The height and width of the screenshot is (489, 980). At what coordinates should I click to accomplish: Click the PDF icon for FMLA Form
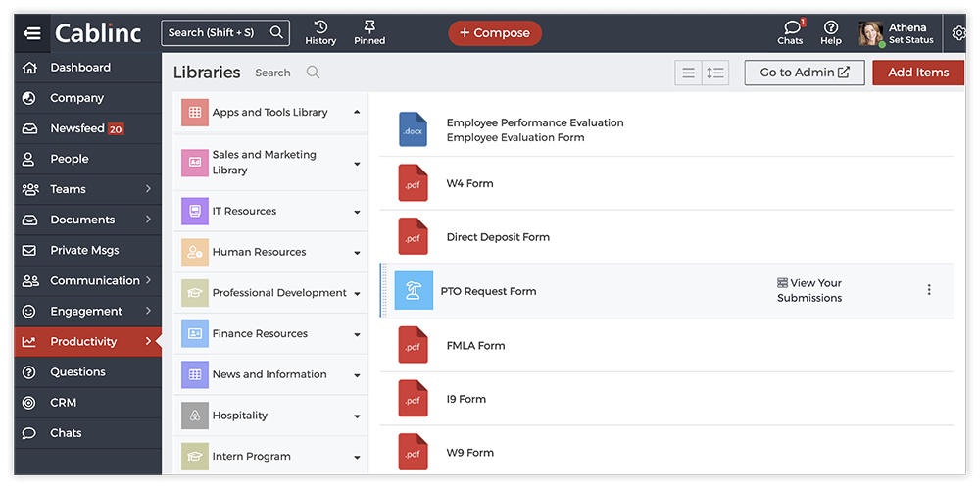(414, 345)
